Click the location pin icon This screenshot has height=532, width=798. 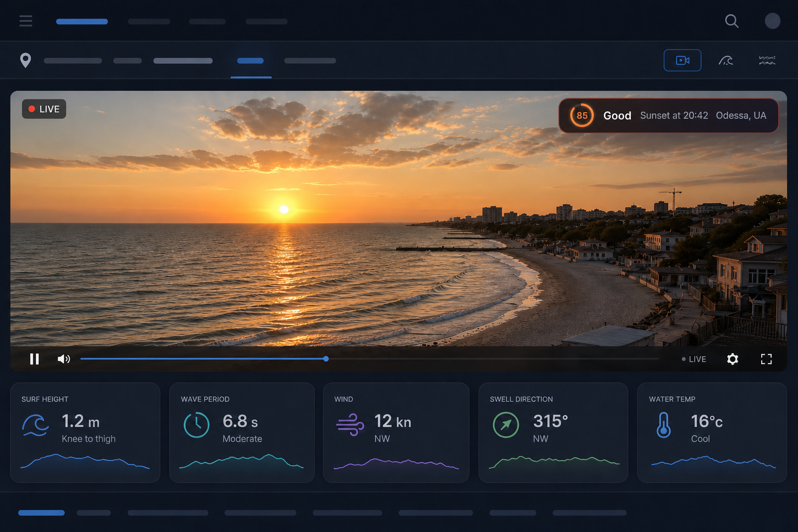[x=25, y=60]
